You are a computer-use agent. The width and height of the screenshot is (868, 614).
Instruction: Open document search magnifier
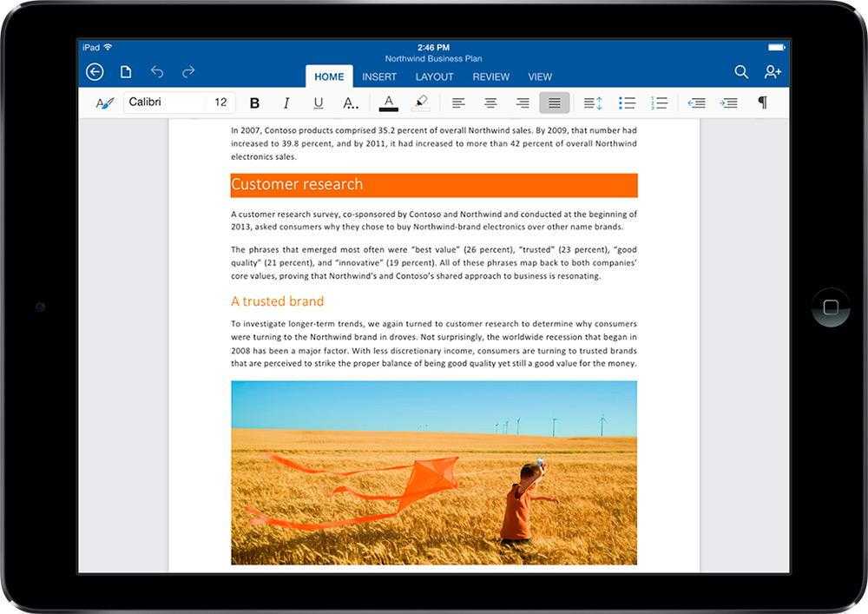[741, 72]
